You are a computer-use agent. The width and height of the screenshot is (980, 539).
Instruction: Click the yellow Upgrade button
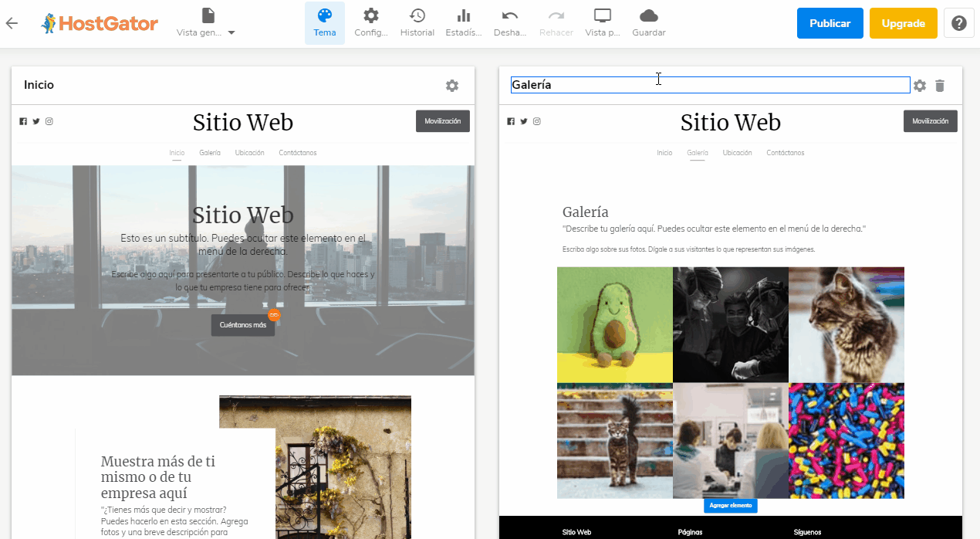[x=904, y=23]
